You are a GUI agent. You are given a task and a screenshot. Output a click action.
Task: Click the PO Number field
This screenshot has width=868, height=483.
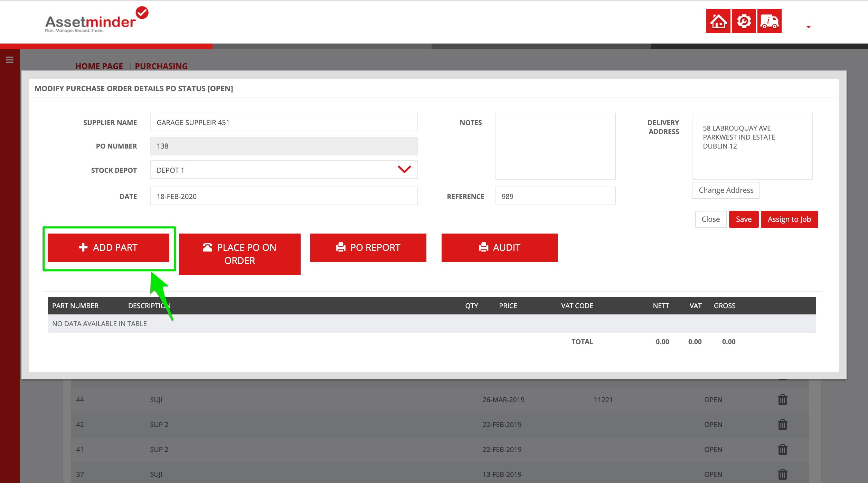(284, 146)
